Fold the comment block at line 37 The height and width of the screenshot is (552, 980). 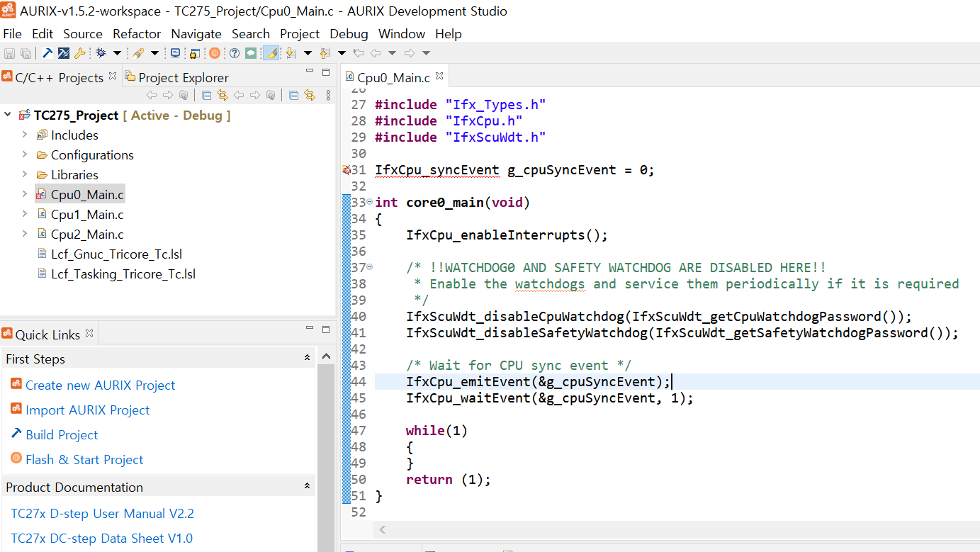click(x=370, y=268)
